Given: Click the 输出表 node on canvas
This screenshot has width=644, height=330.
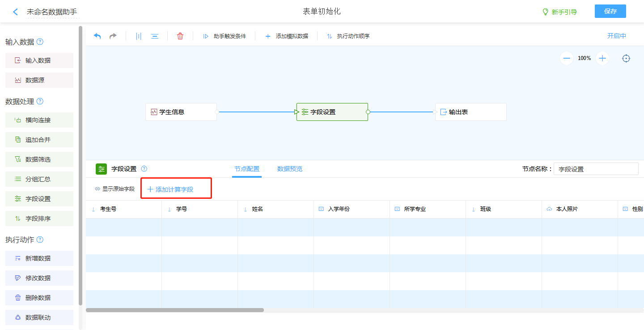Looking at the screenshot, I should point(471,112).
